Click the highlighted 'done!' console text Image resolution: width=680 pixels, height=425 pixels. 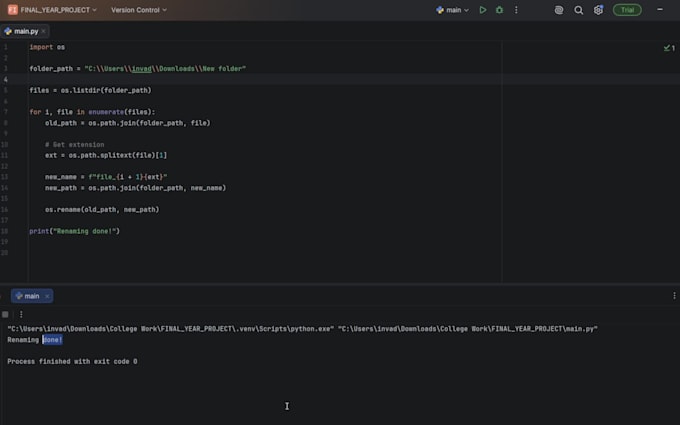point(52,340)
